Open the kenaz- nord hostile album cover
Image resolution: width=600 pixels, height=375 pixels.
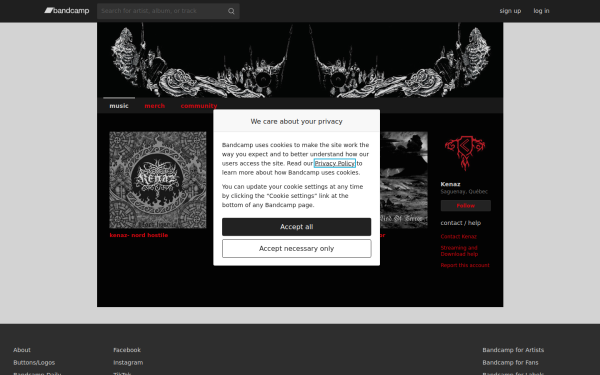[x=158, y=180]
